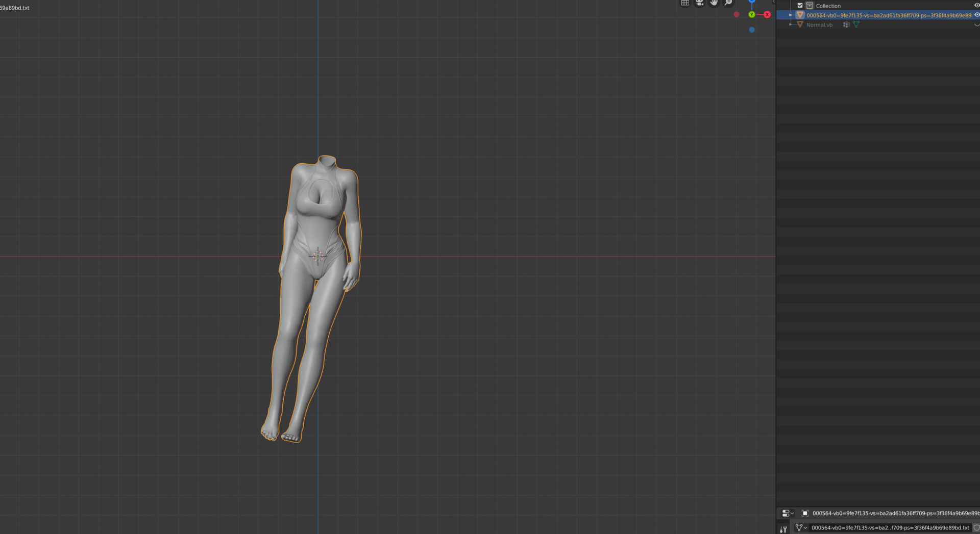Expand the 000564-vb0 object tree row

pos(790,15)
